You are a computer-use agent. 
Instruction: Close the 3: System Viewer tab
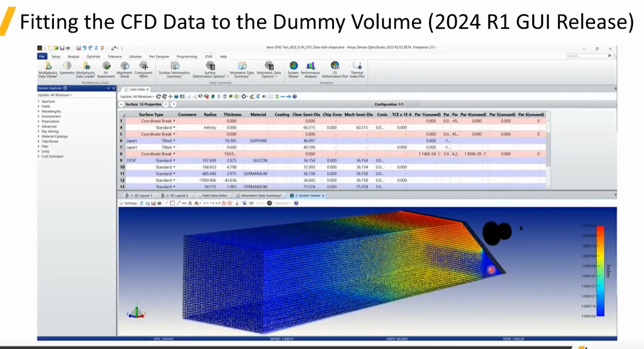[323, 196]
